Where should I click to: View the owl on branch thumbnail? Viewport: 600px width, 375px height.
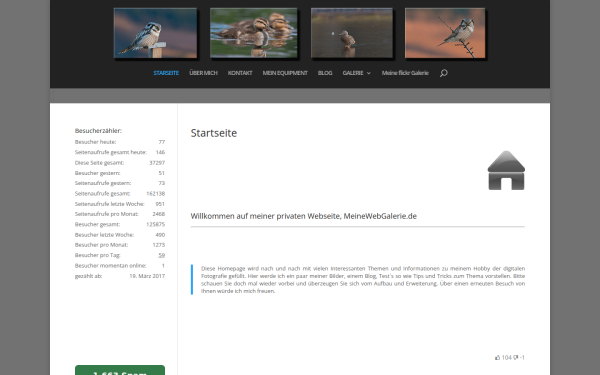tap(445, 33)
